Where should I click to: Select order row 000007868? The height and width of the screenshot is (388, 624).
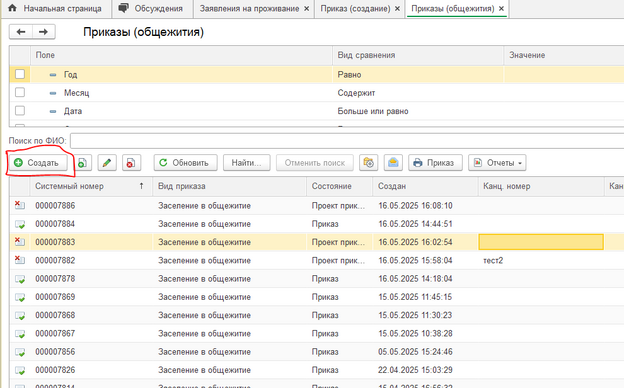[317, 316]
